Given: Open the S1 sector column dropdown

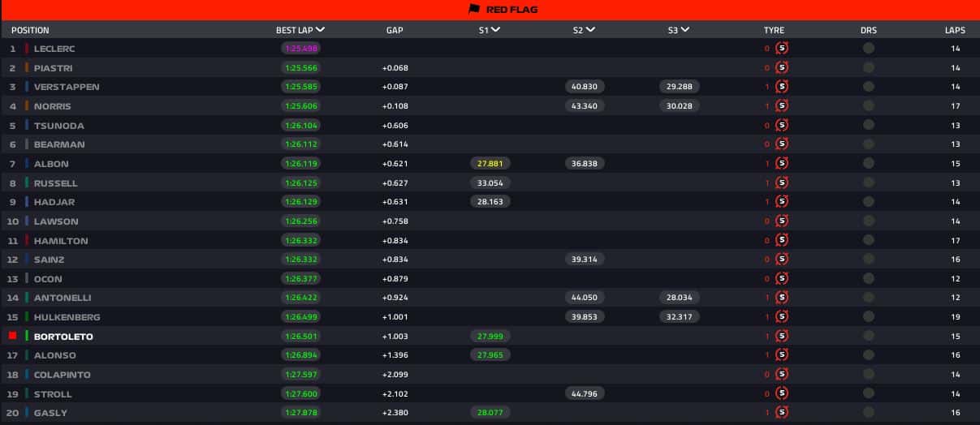Looking at the screenshot, I should (x=496, y=29).
